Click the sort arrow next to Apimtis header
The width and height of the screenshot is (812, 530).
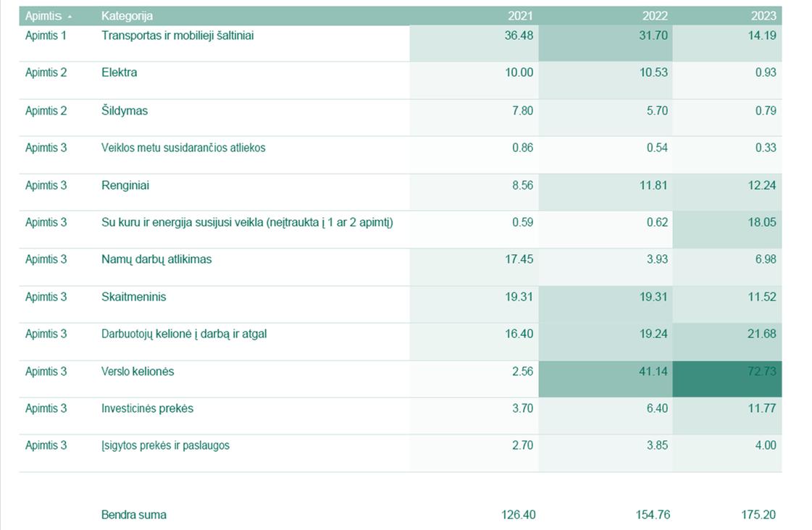(x=70, y=17)
